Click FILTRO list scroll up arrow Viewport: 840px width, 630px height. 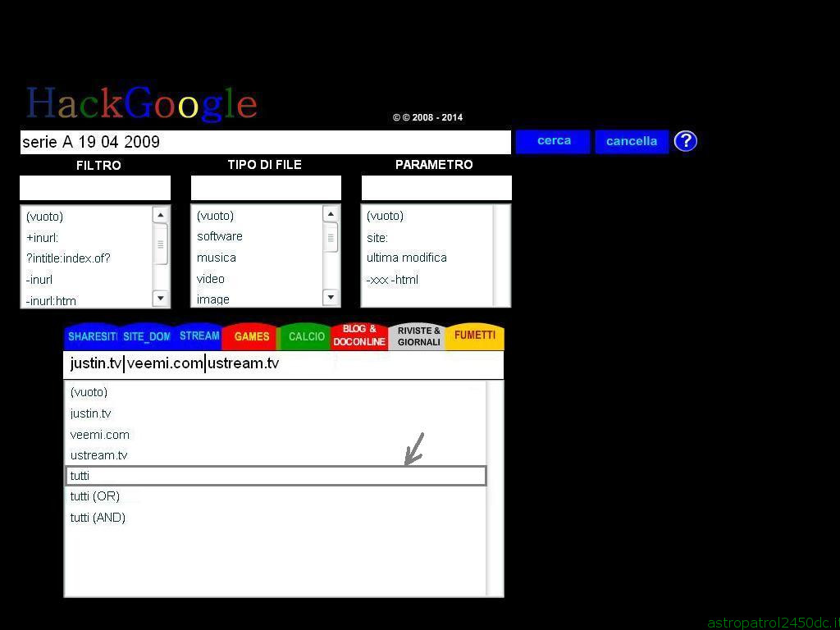pos(161,215)
